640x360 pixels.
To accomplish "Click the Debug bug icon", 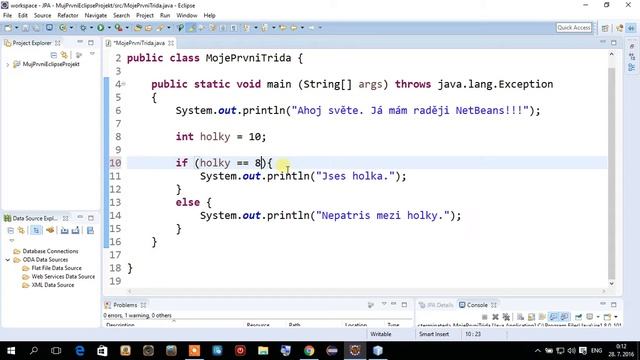I will [x=83, y=28].
